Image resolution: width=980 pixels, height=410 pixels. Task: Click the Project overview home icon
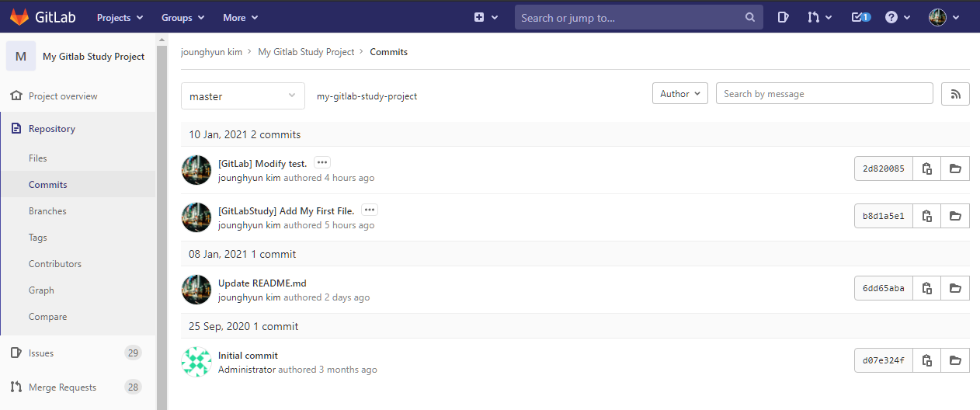[x=16, y=96]
